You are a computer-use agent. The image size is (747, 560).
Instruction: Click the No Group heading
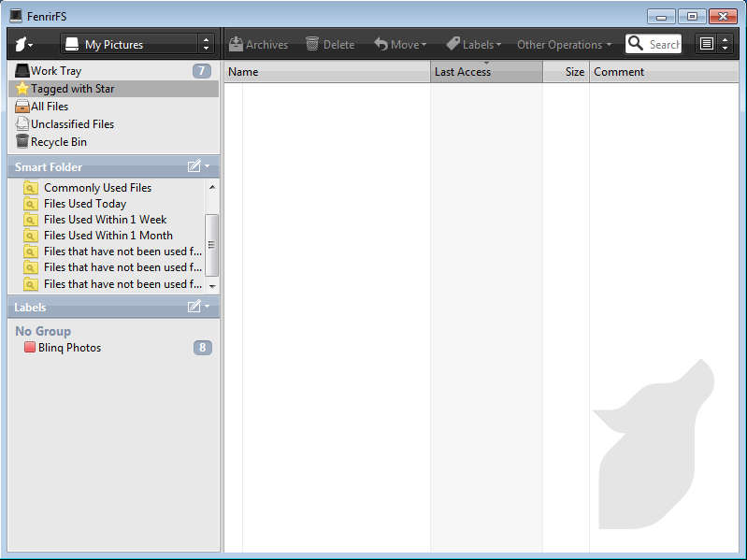(43, 331)
